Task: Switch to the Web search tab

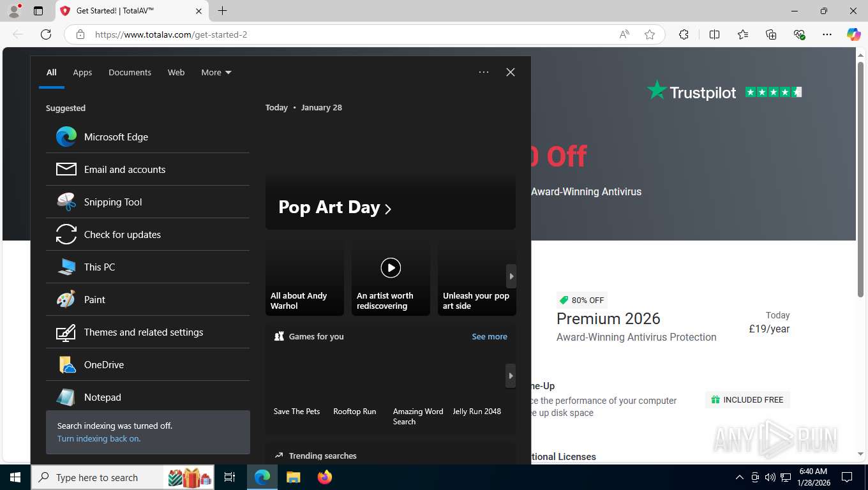Action: click(x=176, y=72)
